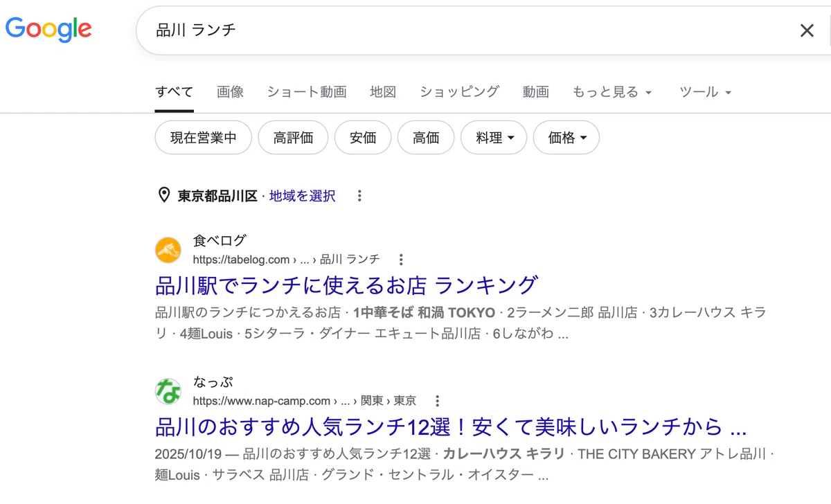Screen dimensions: 831x504
Task: Click the 東京都品川区 location text
Action: coord(217,196)
